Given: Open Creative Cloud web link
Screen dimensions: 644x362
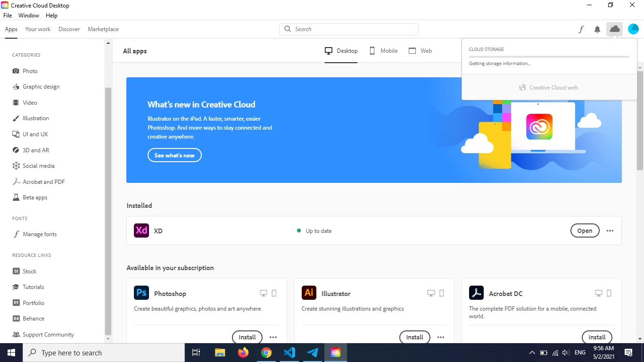Looking at the screenshot, I should pyautogui.click(x=549, y=88).
